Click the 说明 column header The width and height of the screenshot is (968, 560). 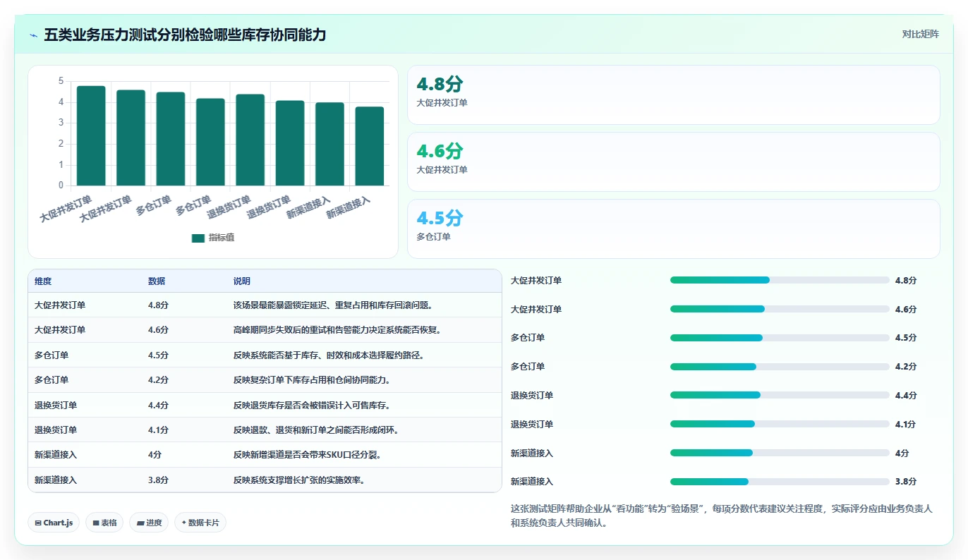tap(242, 281)
